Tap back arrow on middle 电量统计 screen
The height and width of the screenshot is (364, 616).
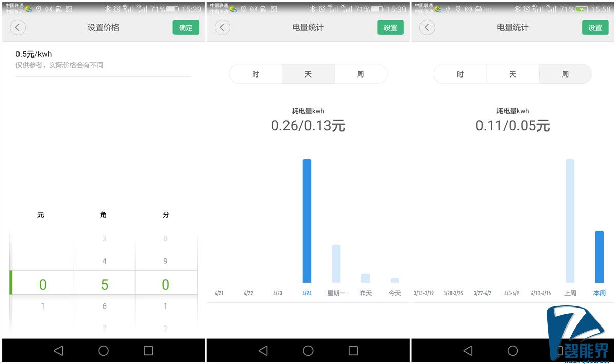point(222,28)
